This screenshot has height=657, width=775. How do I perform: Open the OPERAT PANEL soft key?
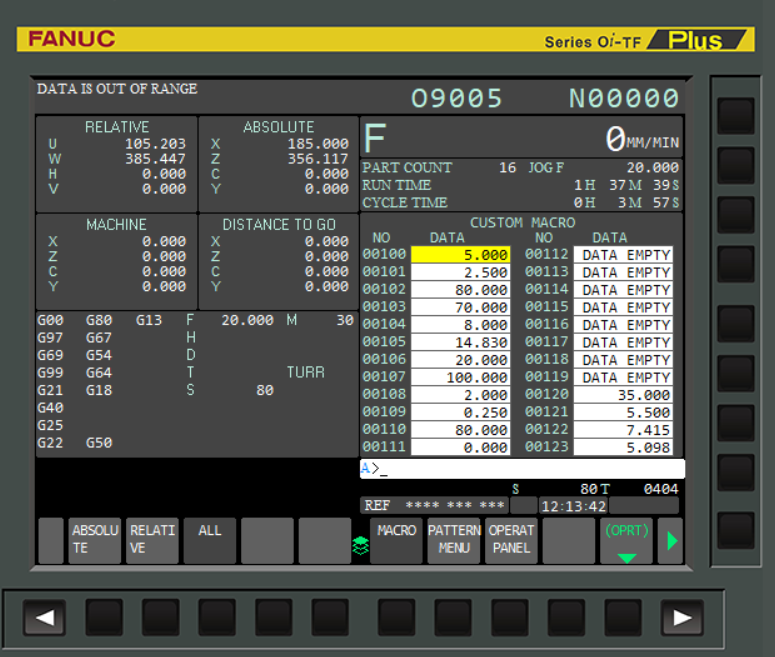tap(511, 540)
